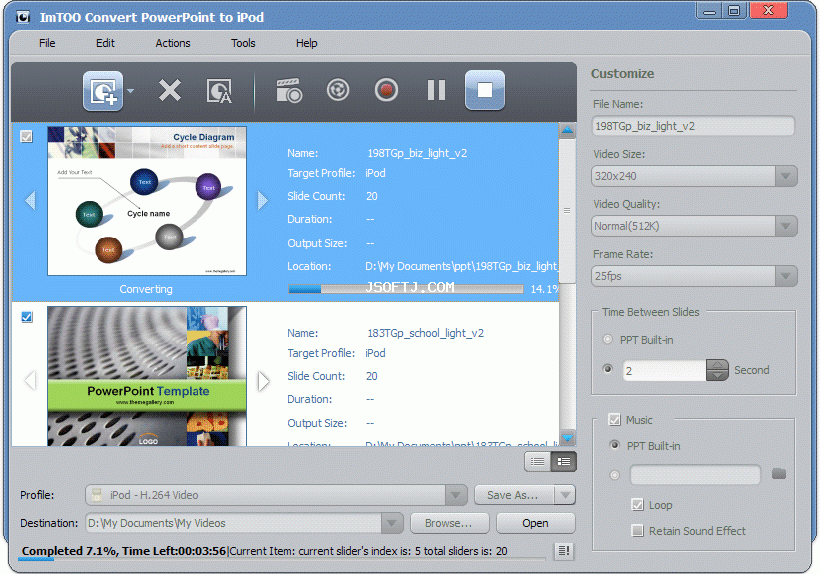Toggle the Music checkbox
The image size is (820, 574).
[614, 419]
